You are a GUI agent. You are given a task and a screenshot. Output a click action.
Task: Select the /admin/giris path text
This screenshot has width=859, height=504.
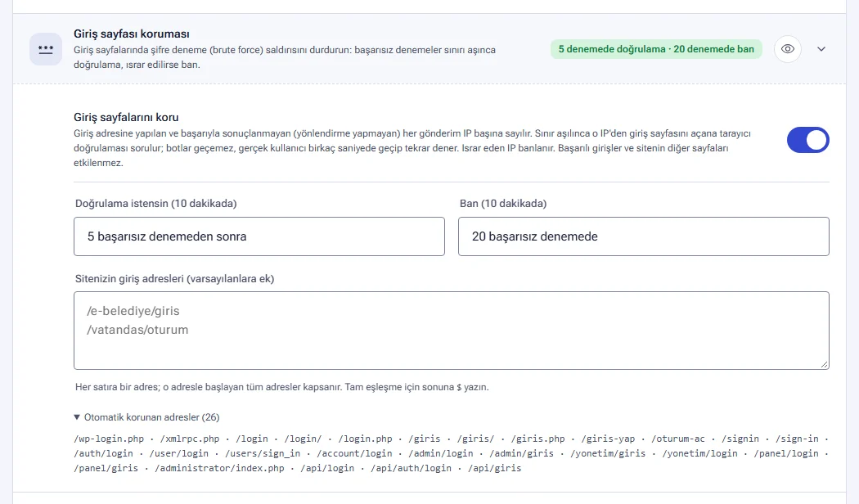pos(522,453)
